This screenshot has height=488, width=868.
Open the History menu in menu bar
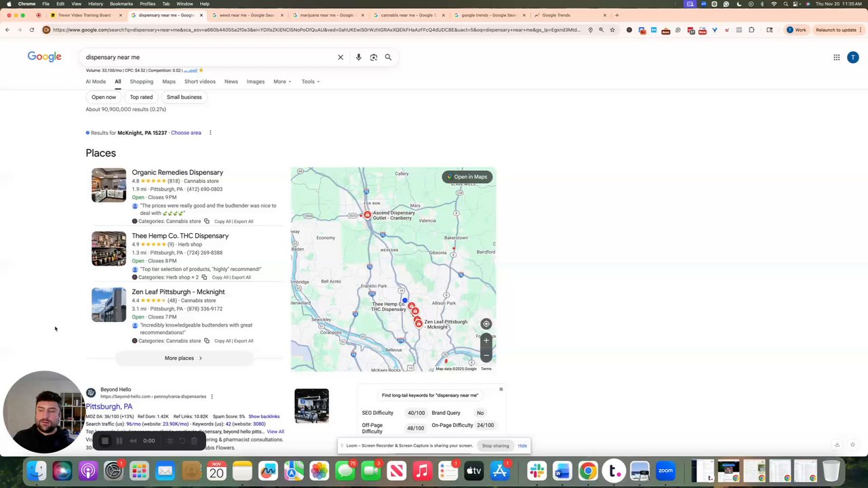(96, 3)
